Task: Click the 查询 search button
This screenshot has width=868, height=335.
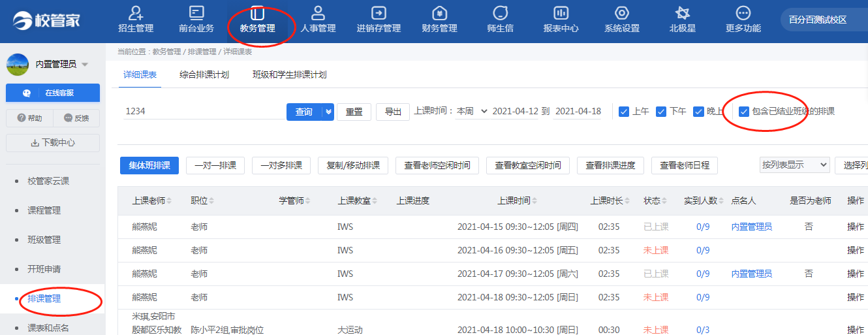Action: (304, 112)
